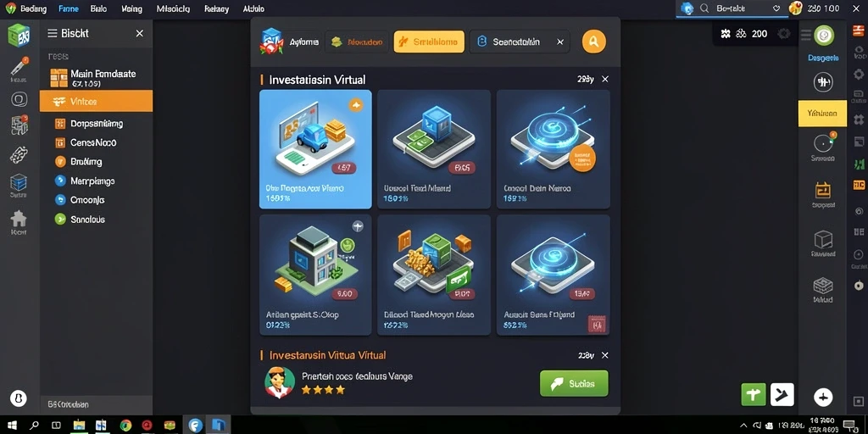
Task: Open the Windows Start menu
Action: click(12, 426)
